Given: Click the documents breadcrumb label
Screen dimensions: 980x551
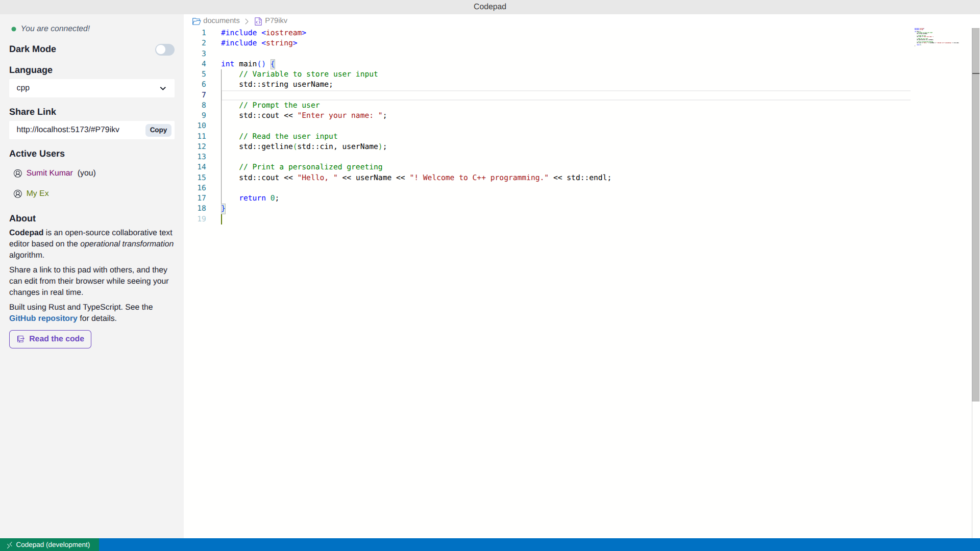Looking at the screenshot, I should [222, 21].
